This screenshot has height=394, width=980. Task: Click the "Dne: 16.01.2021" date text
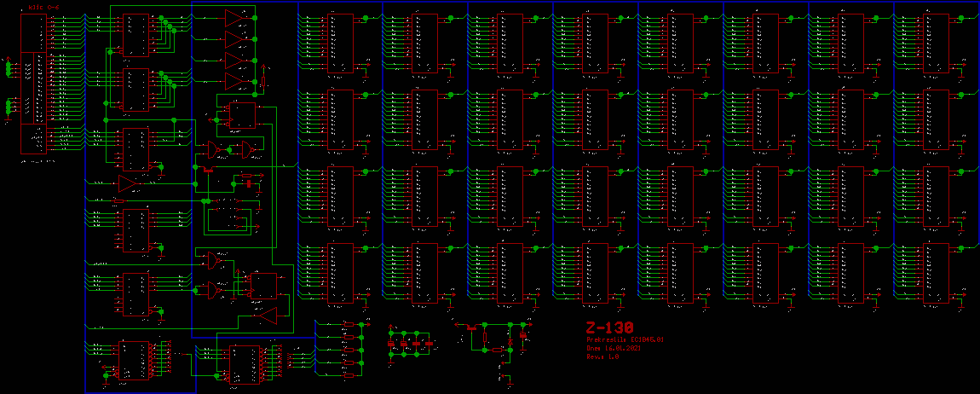[x=614, y=349]
